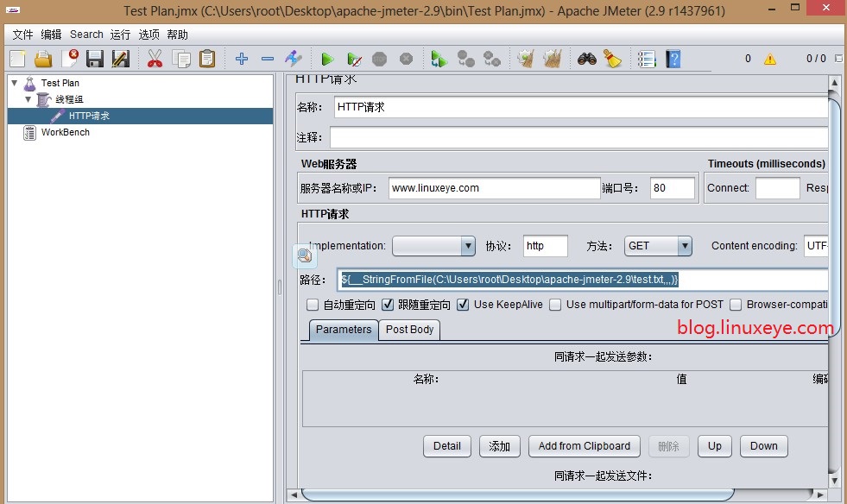
Task: Start the test with green play icon
Action: pos(327,59)
